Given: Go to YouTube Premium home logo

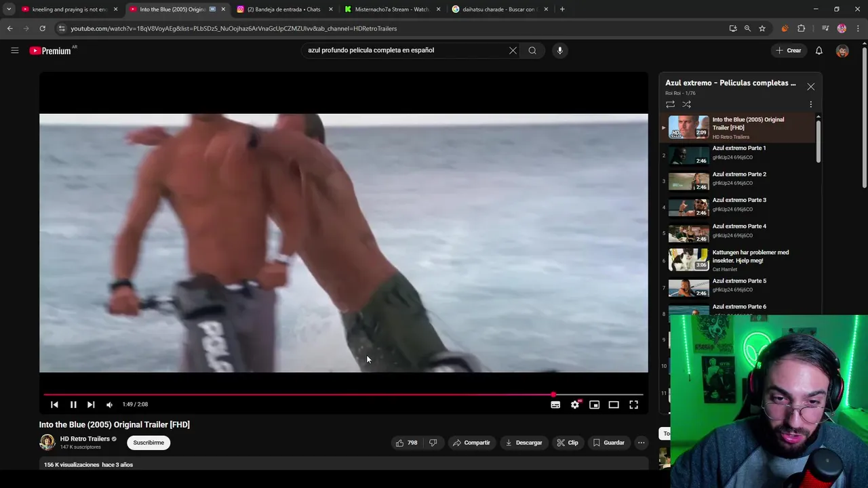Looking at the screenshot, I should click(50, 51).
